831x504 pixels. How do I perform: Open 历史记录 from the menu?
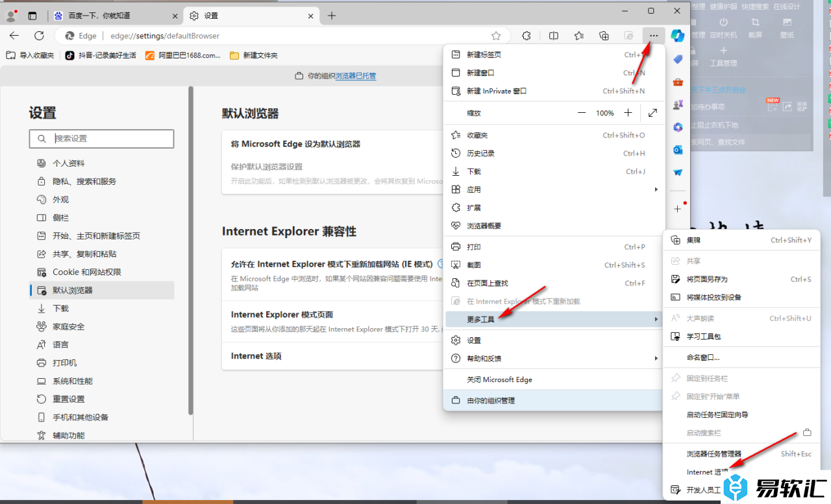[554, 153]
